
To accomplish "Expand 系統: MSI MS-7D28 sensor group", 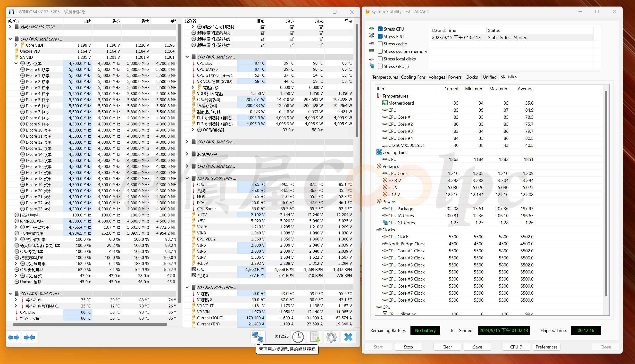I will pos(10,27).
